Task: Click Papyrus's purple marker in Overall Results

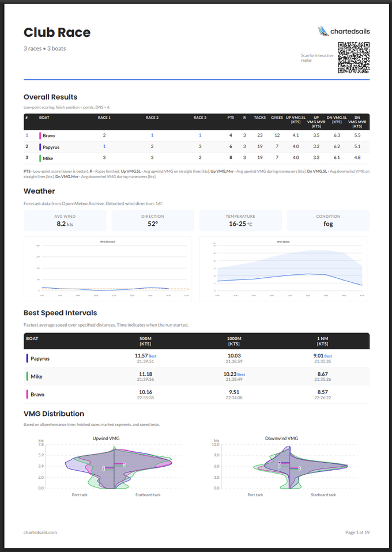Action: click(40, 147)
